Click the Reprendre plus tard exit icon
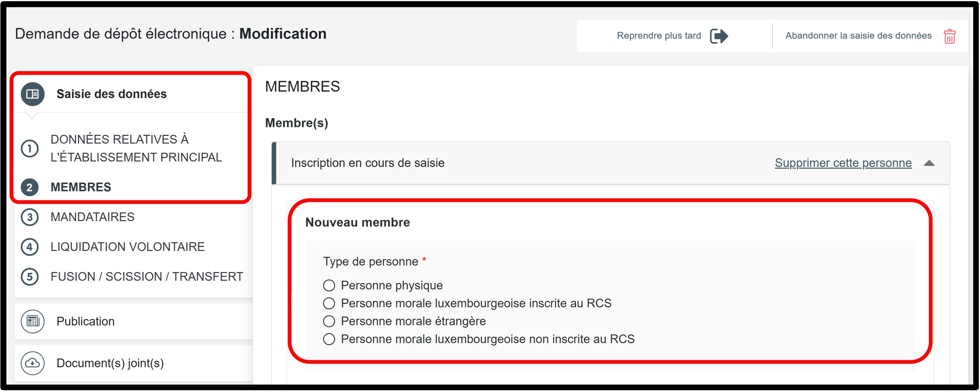 [x=719, y=36]
